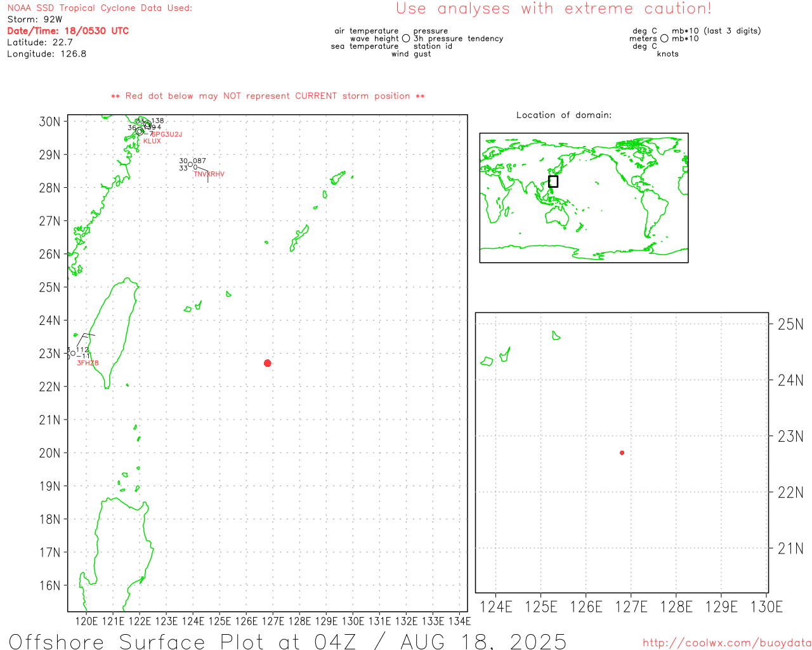This screenshot has height=650, width=812.
Task: Click legend label 'sea temperature'
Action: pos(365,46)
